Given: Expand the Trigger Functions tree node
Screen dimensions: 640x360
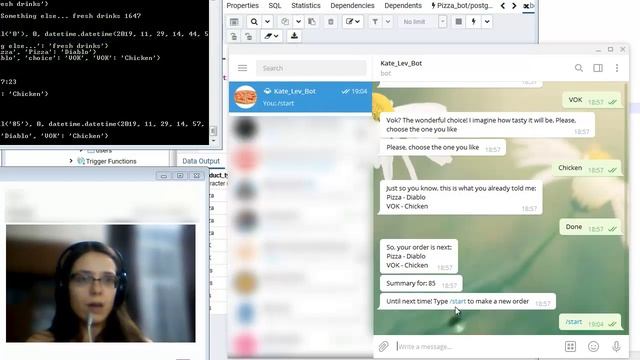Looking at the screenshot, I should [x=71, y=161].
